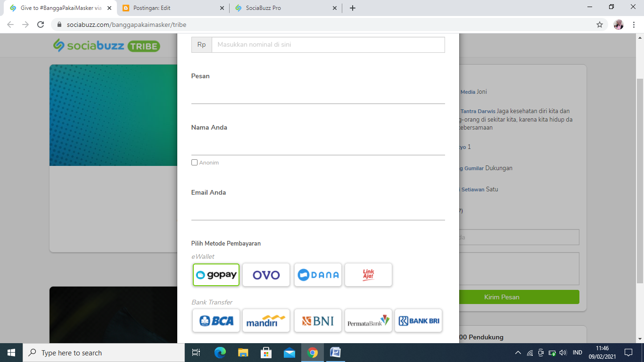Image resolution: width=644 pixels, height=362 pixels.
Task: Click the nominal amount input field
Action: [328, 45]
